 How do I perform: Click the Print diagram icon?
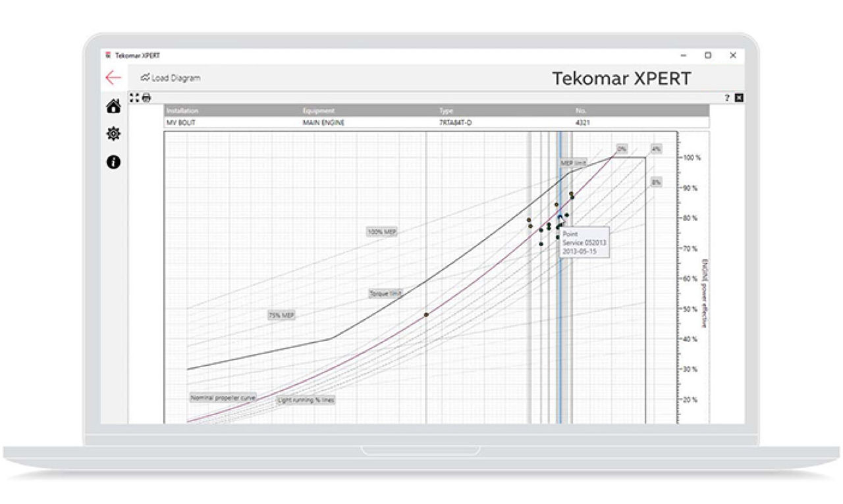pyautogui.click(x=146, y=97)
